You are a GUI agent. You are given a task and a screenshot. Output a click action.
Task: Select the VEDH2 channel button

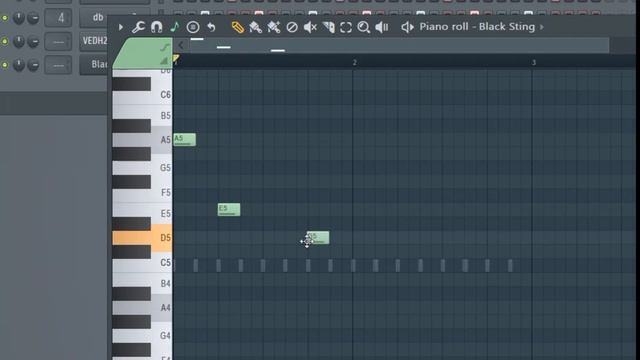point(93,41)
